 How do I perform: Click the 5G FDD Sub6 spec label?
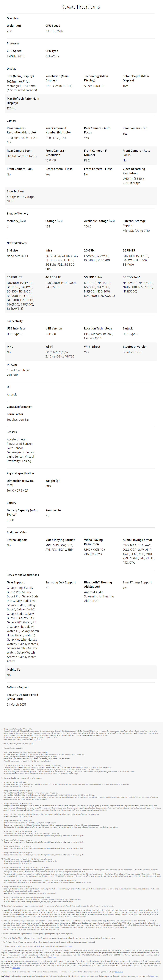93,277
